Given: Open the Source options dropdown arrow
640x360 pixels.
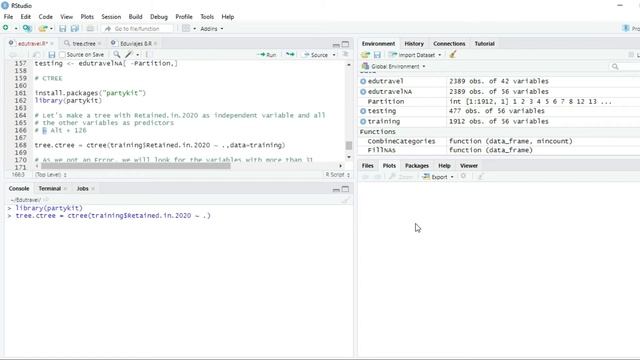Looking at the screenshot, I should point(334,55).
